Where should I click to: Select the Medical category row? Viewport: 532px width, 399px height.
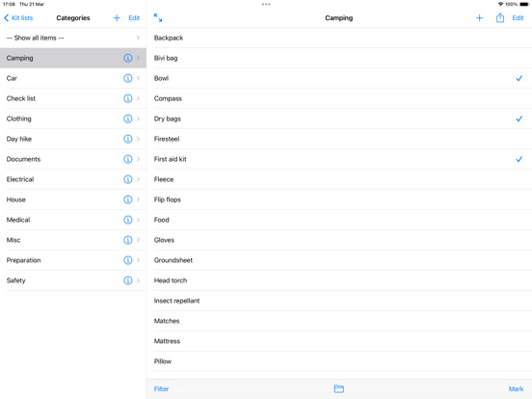73,220
